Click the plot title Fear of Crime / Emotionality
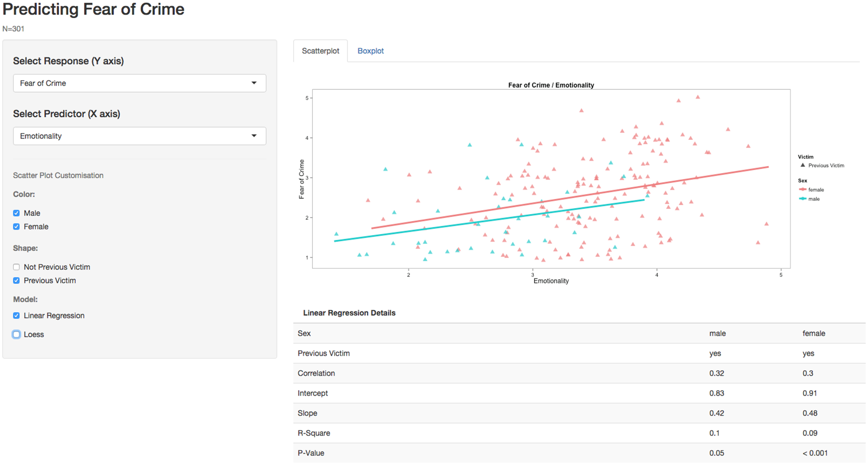This screenshot has height=465, width=868. [x=551, y=85]
